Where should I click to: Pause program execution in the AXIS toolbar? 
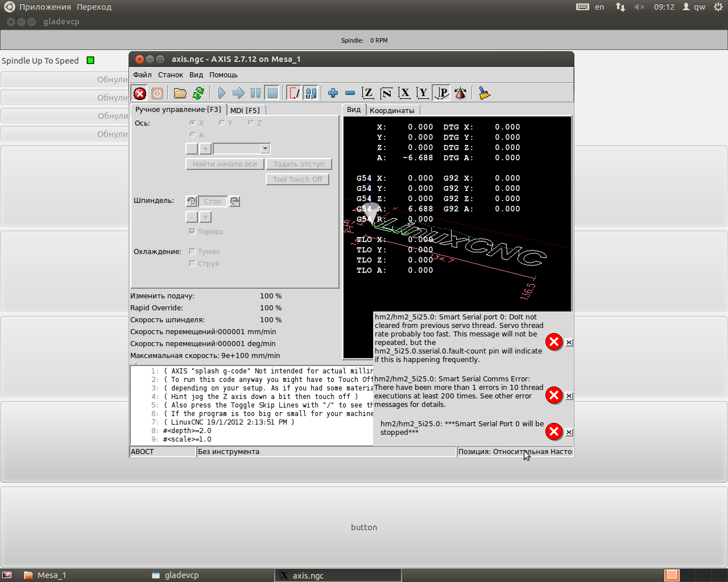[255, 93]
